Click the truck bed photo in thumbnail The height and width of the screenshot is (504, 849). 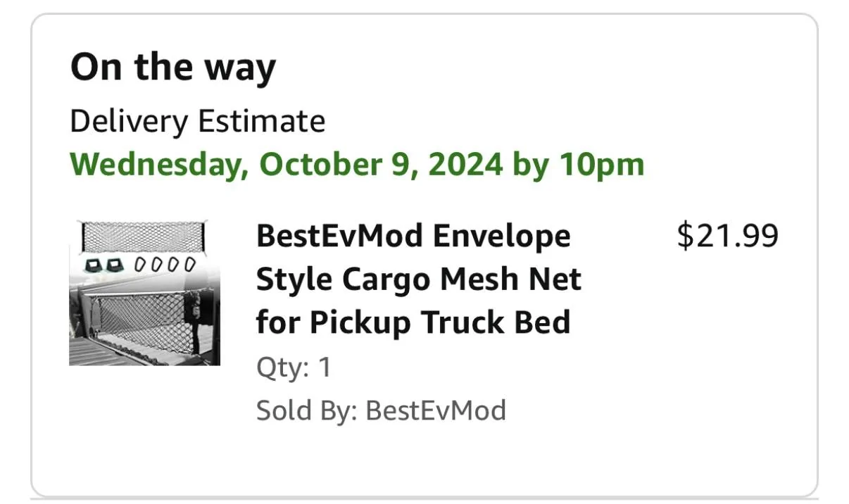[144, 321]
